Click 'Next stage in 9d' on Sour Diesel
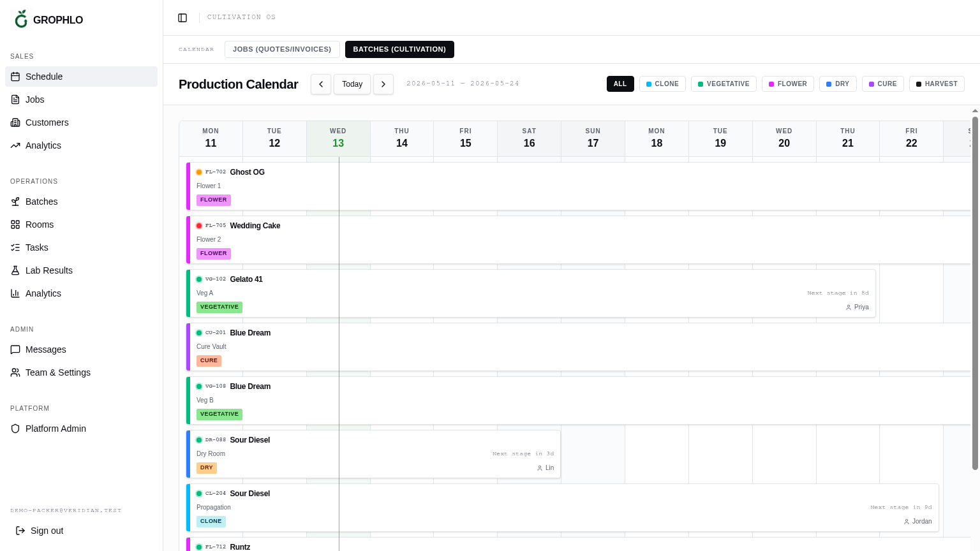Viewport: 980px width, 551px height. 901,508
